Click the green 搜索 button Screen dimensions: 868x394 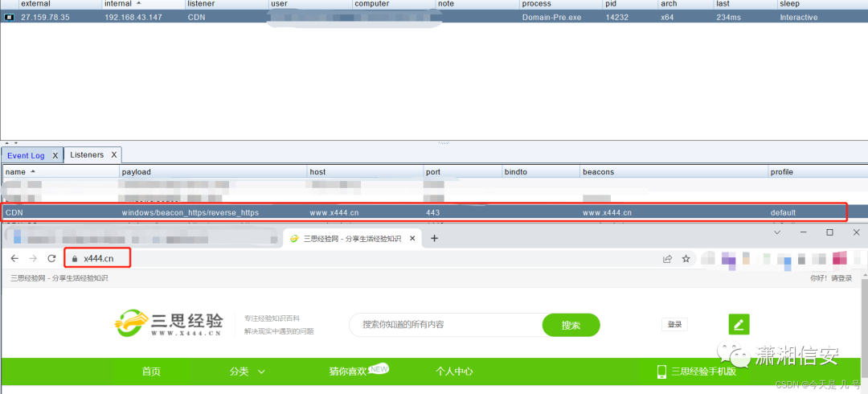pyautogui.click(x=571, y=326)
